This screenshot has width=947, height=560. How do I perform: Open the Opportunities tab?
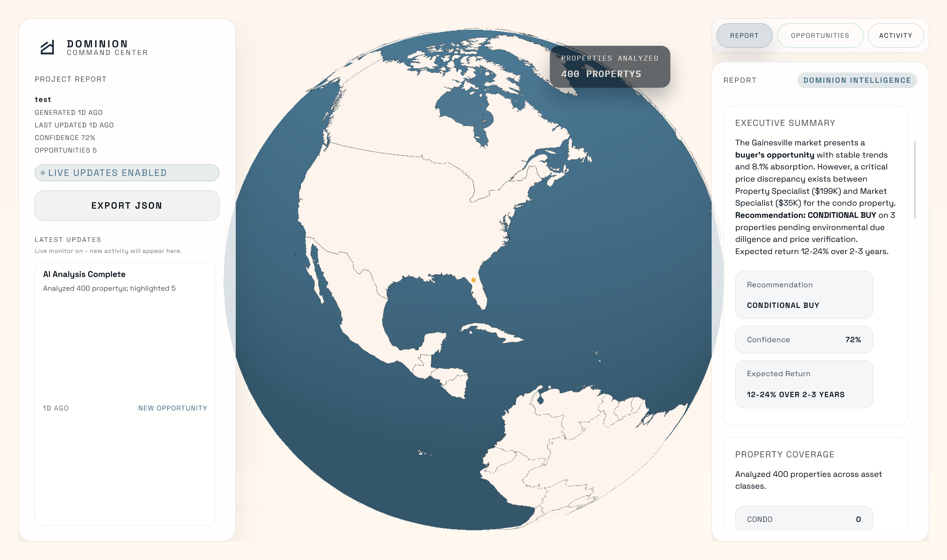click(820, 35)
